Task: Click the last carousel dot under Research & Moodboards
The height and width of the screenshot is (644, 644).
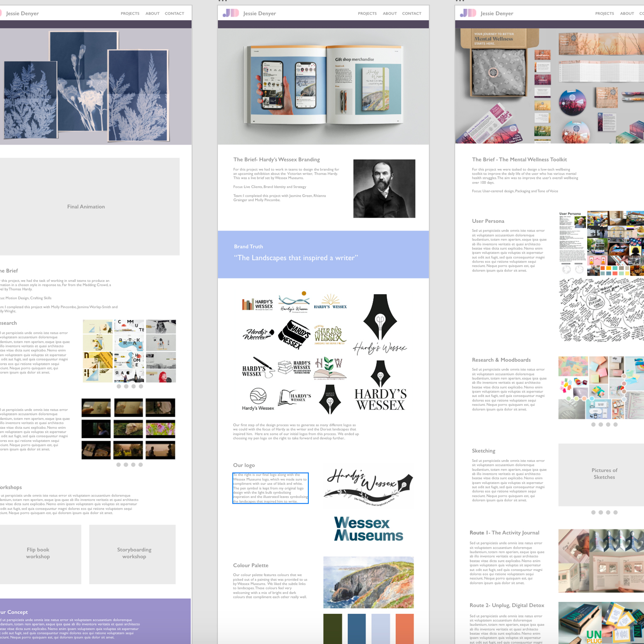Action: (615, 424)
